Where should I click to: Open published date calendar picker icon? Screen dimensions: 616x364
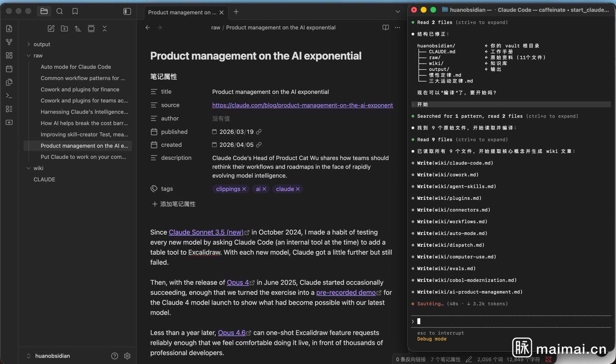[x=215, y=132]
